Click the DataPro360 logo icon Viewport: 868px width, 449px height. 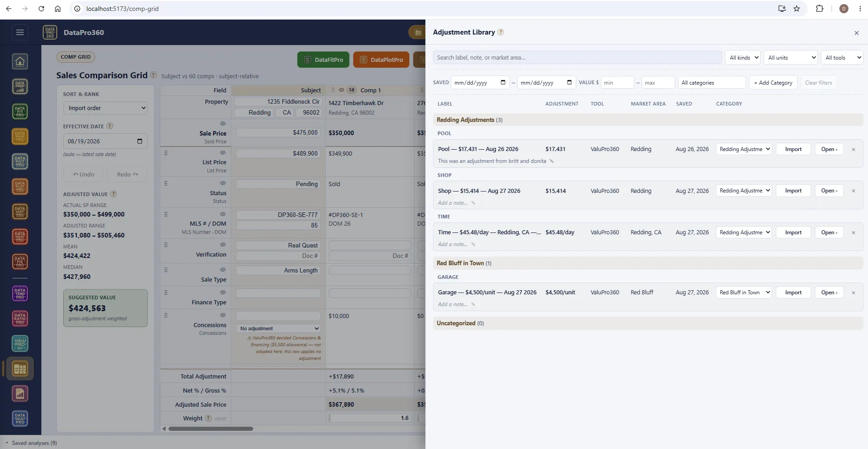click(x=50, y=32)
